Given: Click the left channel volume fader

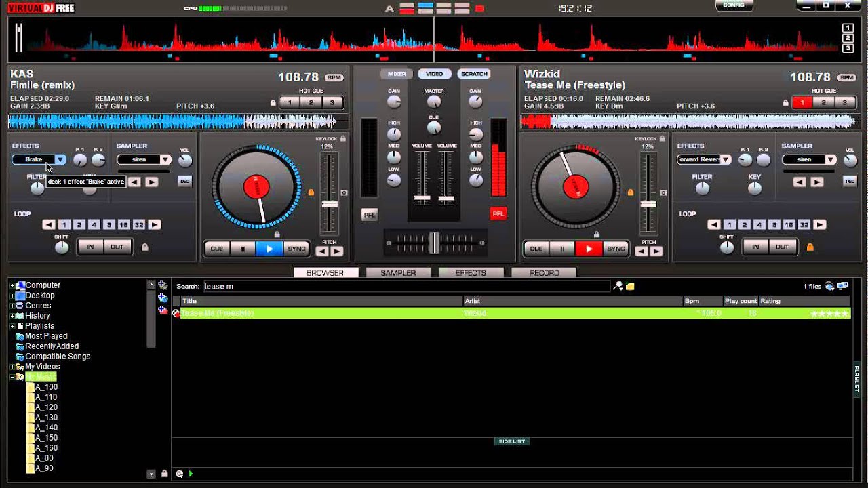Looking at the screenshot, I should point(422,199).
